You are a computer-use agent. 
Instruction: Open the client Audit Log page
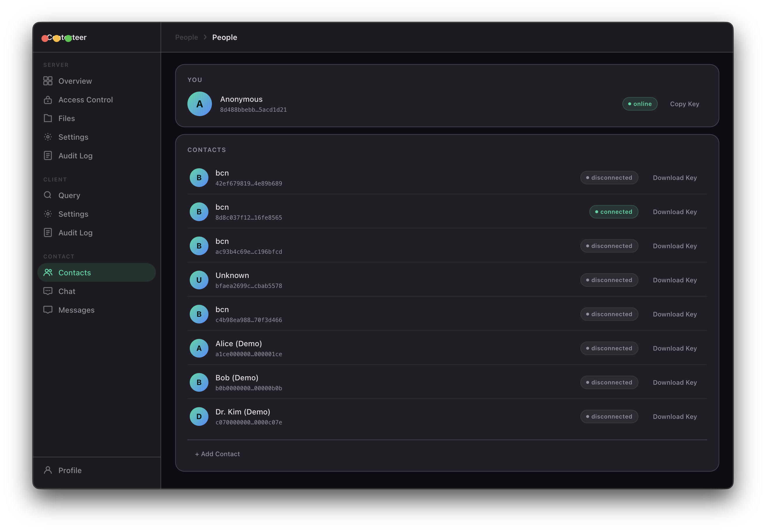point(75,233)
